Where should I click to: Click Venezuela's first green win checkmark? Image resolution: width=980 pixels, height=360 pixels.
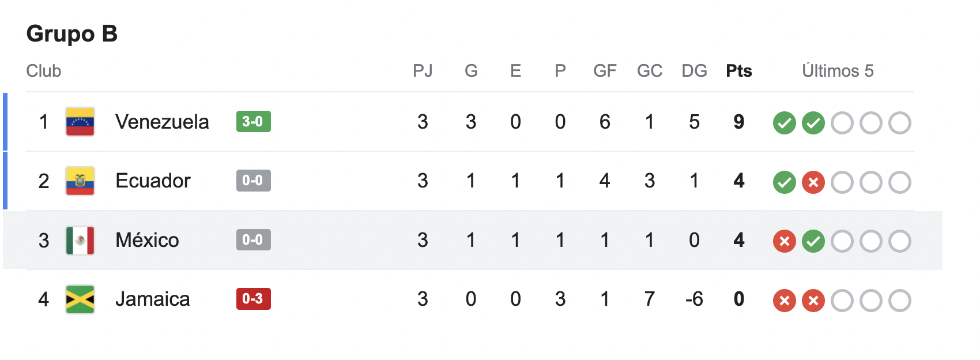(784, 123)
